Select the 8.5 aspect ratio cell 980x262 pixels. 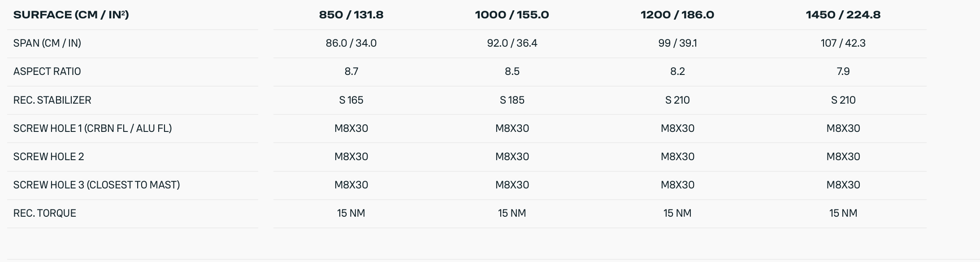click(512, 71)
